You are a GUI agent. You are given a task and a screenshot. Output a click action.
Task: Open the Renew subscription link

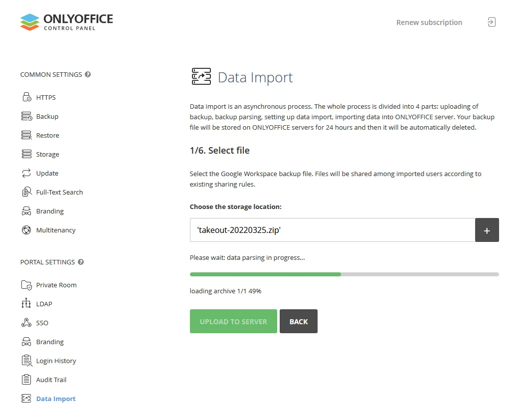point(429,22)
